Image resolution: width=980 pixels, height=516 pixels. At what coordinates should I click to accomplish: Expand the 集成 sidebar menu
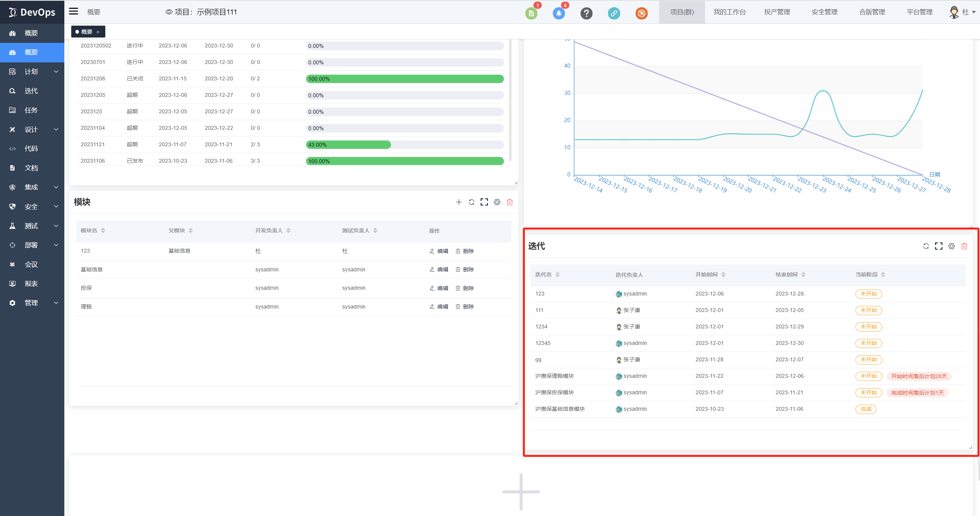click(32, 187)
